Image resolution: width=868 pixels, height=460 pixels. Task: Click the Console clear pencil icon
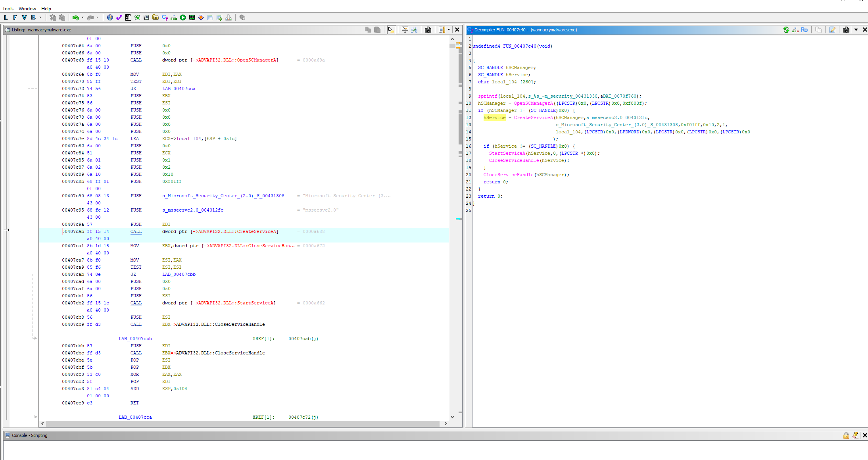coord(855,435)
